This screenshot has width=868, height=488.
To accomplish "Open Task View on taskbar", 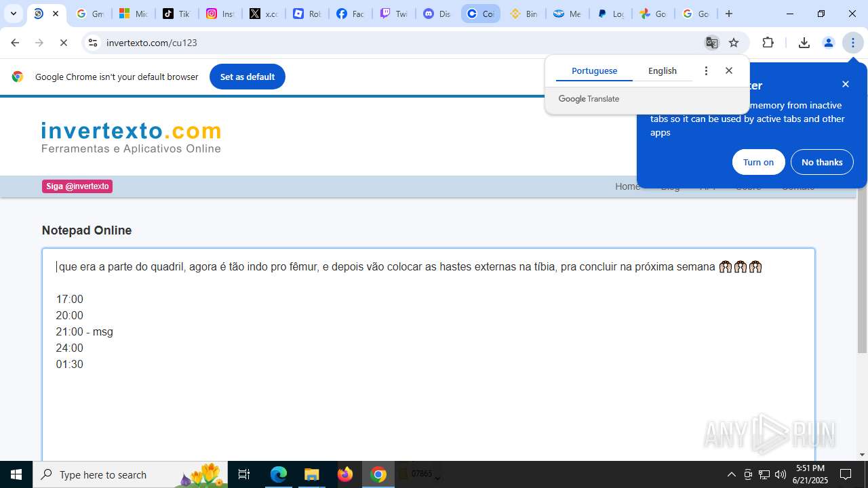I will 245,474.
